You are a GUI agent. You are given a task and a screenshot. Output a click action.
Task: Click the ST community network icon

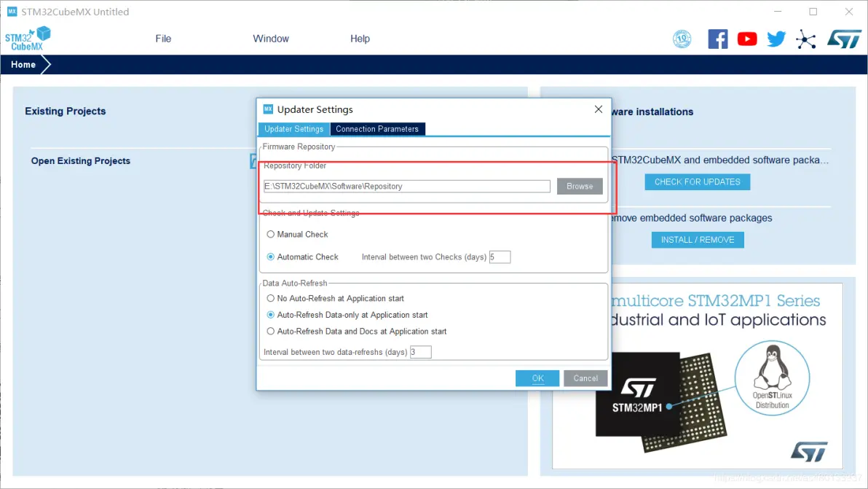[806, 39]
